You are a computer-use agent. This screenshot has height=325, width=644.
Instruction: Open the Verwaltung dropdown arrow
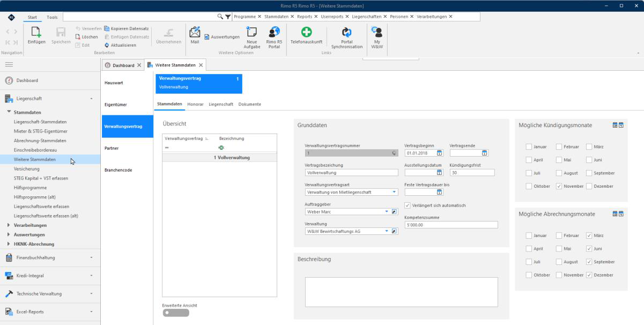click(387, 231)
